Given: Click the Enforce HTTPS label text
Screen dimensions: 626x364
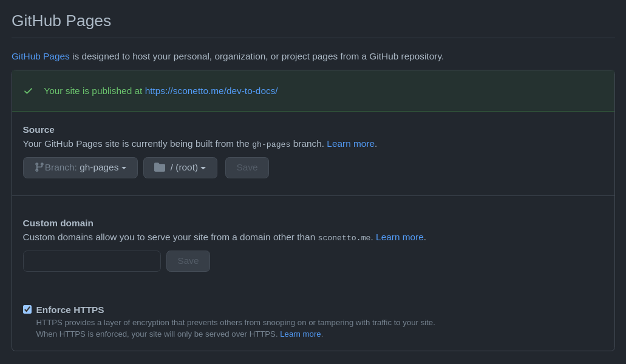Looking at the screenshot, I should point(70,309).
